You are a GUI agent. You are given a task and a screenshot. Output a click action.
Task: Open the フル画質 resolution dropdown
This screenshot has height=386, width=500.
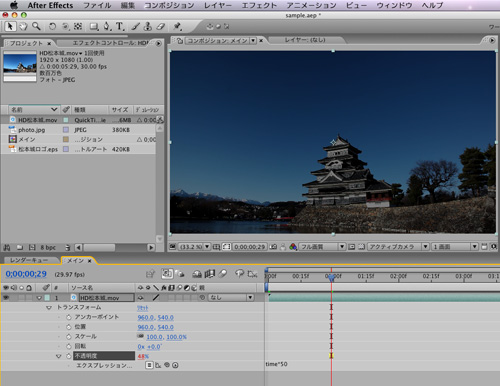(x=322, y=247)
